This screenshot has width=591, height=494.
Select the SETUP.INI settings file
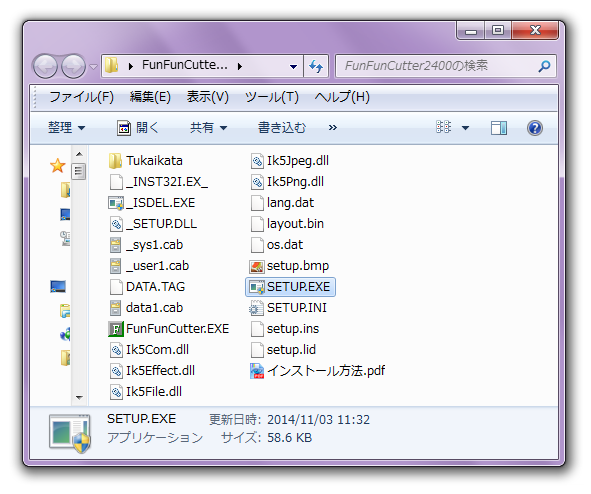288,308
